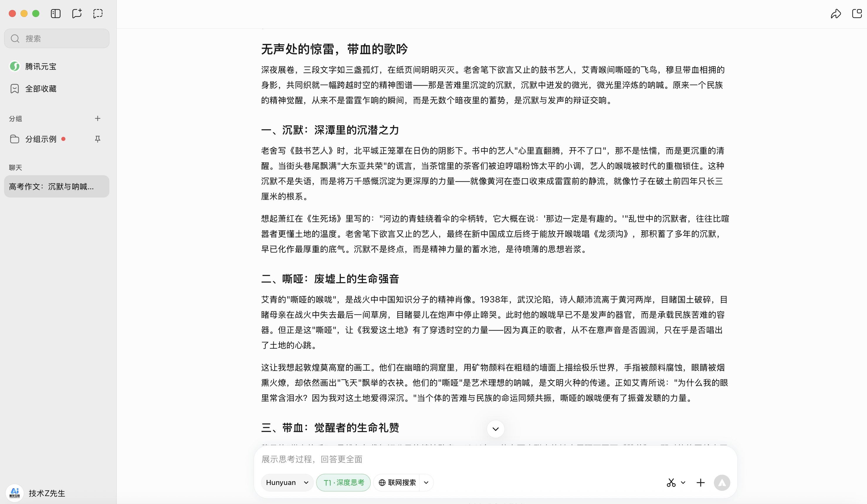
Task: Click the plus attachment icon in input
Action: (x=700, y=482)
